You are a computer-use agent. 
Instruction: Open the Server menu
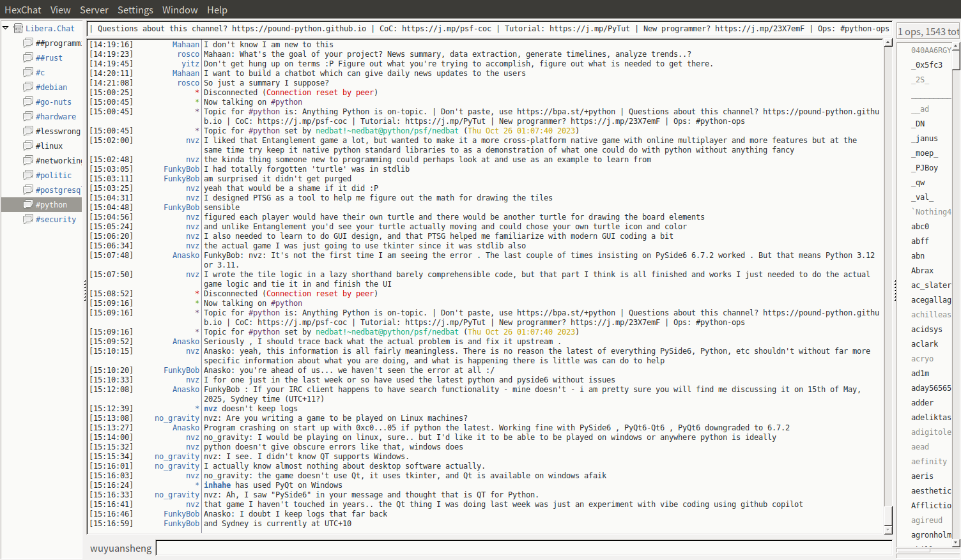coord(94,10)
